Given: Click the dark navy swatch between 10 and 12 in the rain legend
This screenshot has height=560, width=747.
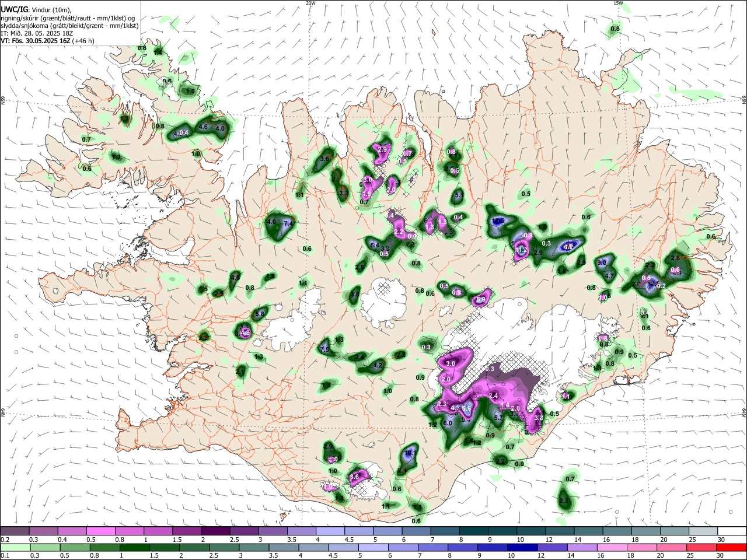Looking at the screenshot, I should 521,547.
